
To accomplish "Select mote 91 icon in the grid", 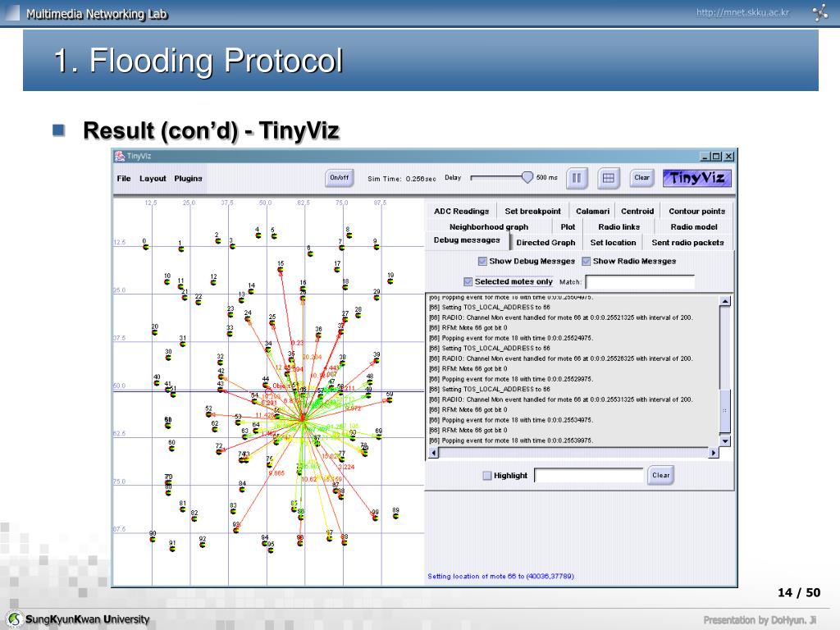I will (x=172, y=549).
